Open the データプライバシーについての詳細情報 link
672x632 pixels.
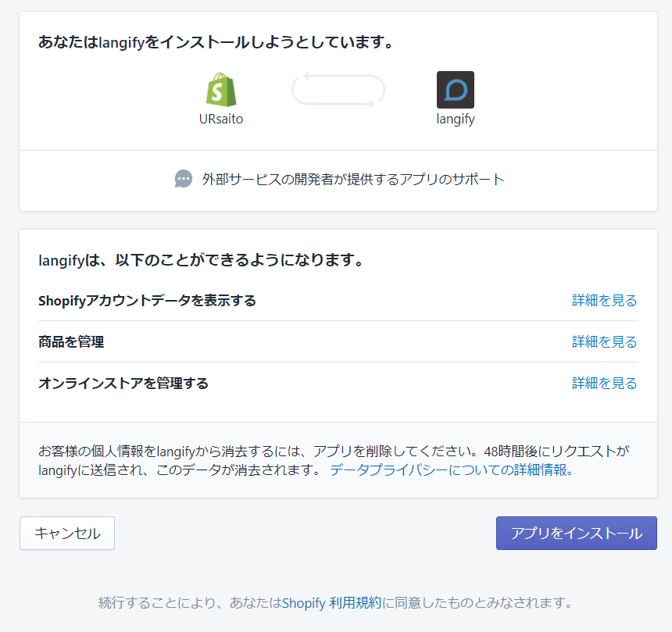pos(452,470)
